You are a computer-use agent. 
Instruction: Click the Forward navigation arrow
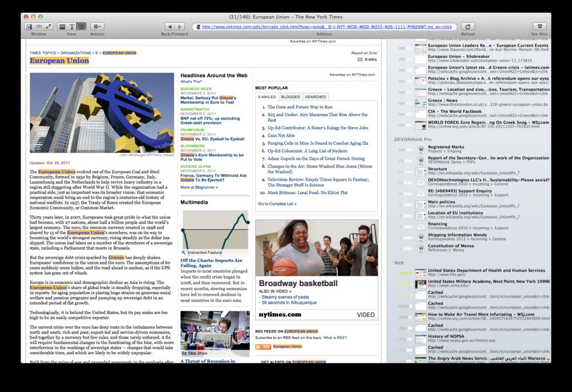click(x=180, y=26)
